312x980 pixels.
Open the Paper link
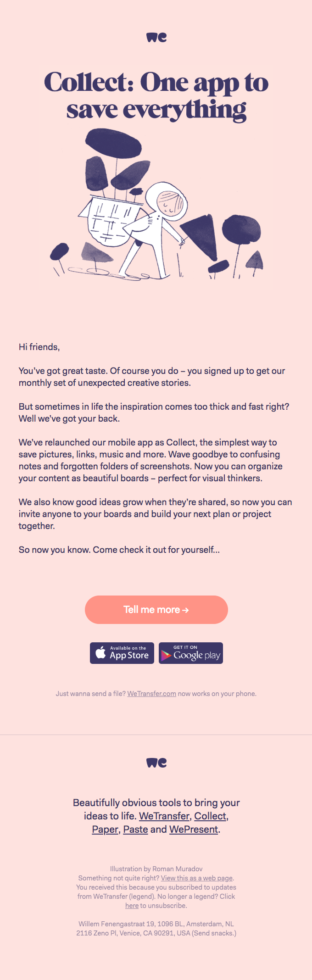point(105,830)
